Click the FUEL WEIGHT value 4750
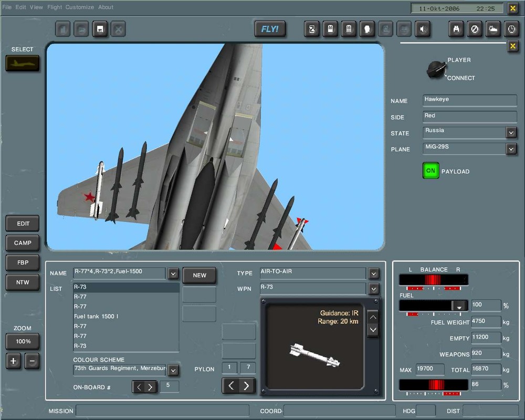This screenshot has width=525, height=420. click(x=486, y=321)
